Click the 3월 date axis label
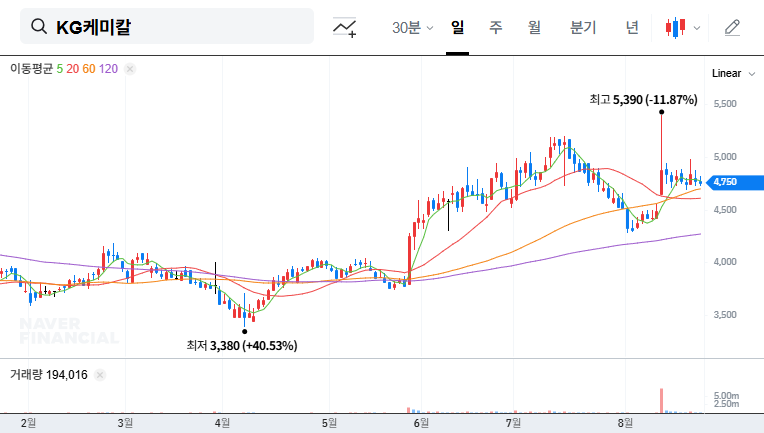Viewport: 764px width, 433px height. point(125,423)
